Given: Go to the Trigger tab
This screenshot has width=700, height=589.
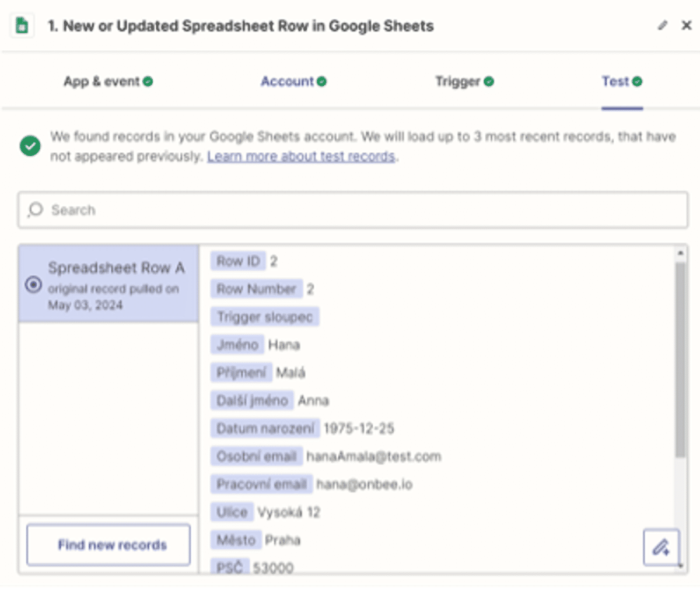Looking at the screenshot, I should (464, 82).
